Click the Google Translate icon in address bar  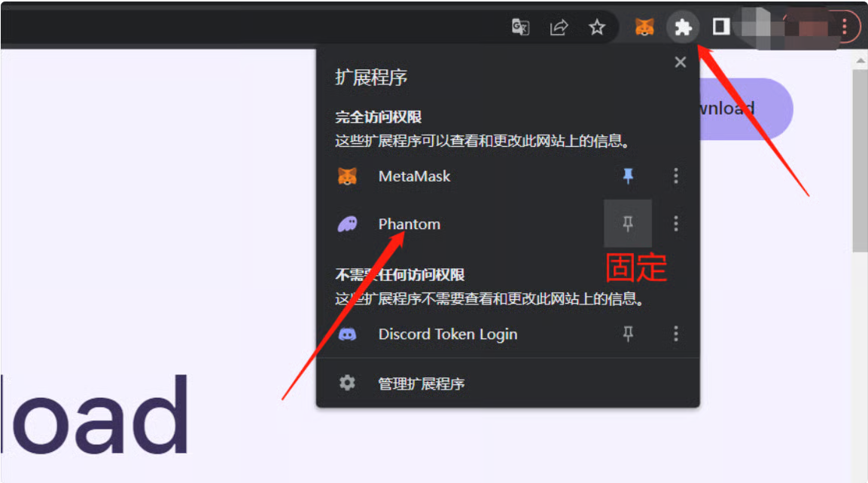520,28
